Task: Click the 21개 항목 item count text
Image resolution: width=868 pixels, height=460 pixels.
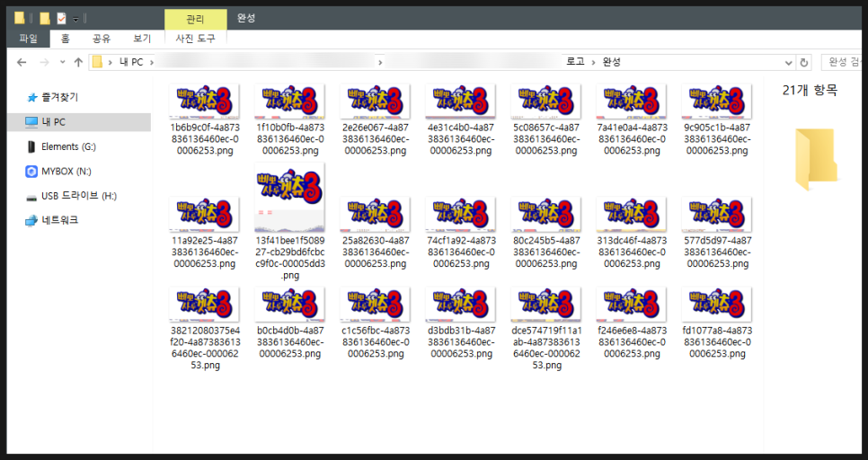Action: tap(810, 90)
